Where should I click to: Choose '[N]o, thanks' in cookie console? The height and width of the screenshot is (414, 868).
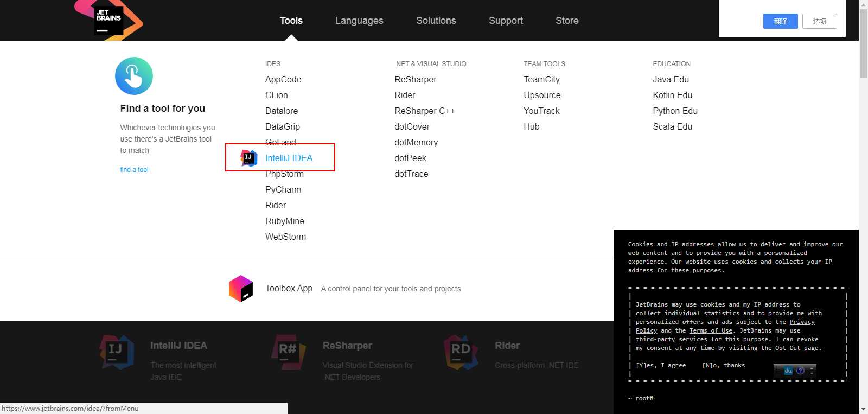(x=723, y=365)
